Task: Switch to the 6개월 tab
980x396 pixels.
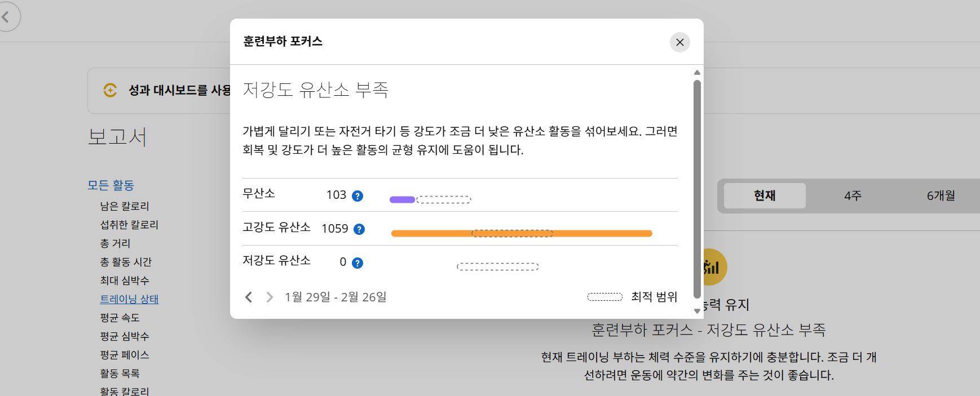Action: [x=941, y=195]
